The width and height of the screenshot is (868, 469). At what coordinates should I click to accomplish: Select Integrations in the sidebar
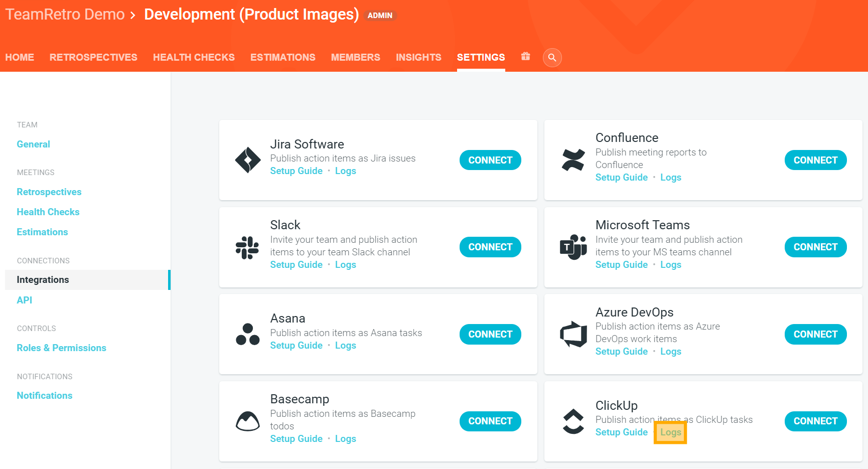click(x=87, y=280)
